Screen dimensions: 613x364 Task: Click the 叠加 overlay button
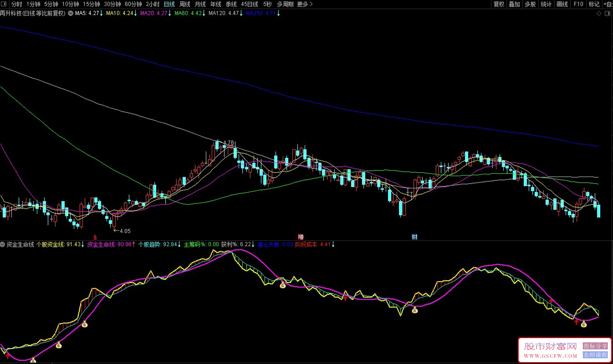(514, 4)
